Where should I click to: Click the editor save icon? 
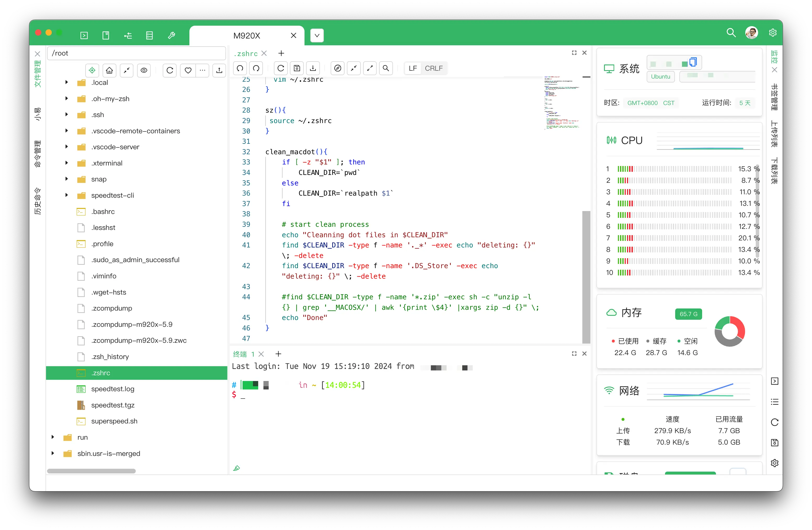point(297,68)
